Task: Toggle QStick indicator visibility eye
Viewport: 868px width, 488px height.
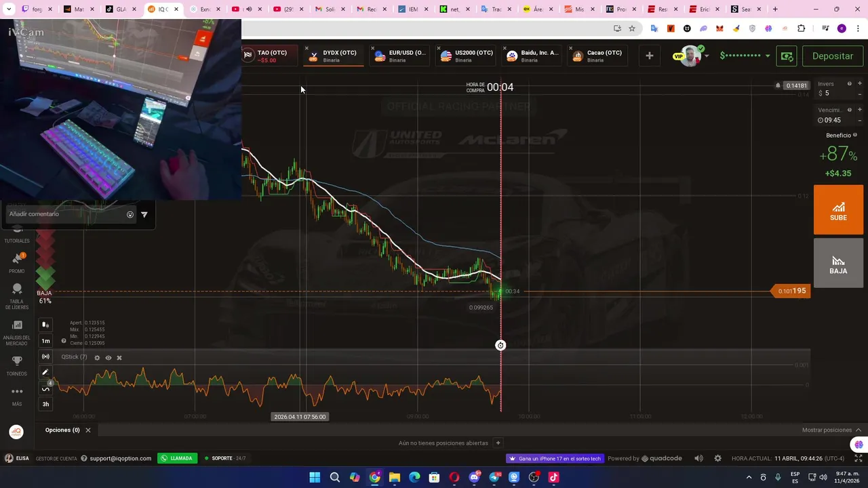Action: (x=108, y=357)
